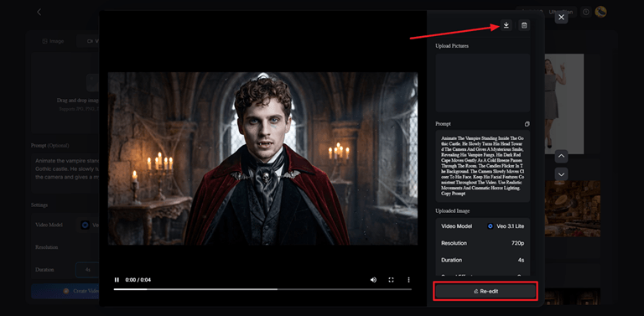The width and height of the screenshot is (644, 316).
Task: Delete the video using the trash icon
Action: coord(523,25)
